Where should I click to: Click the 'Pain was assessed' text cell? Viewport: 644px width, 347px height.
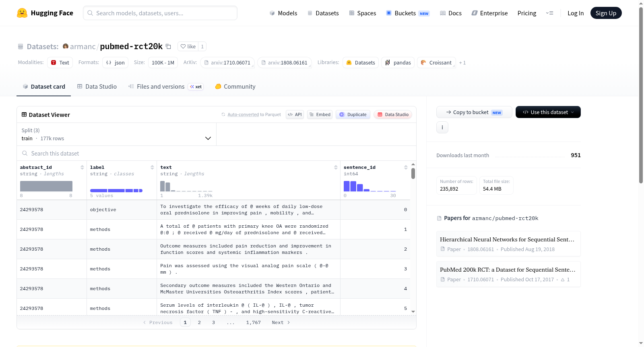point(248,269)
